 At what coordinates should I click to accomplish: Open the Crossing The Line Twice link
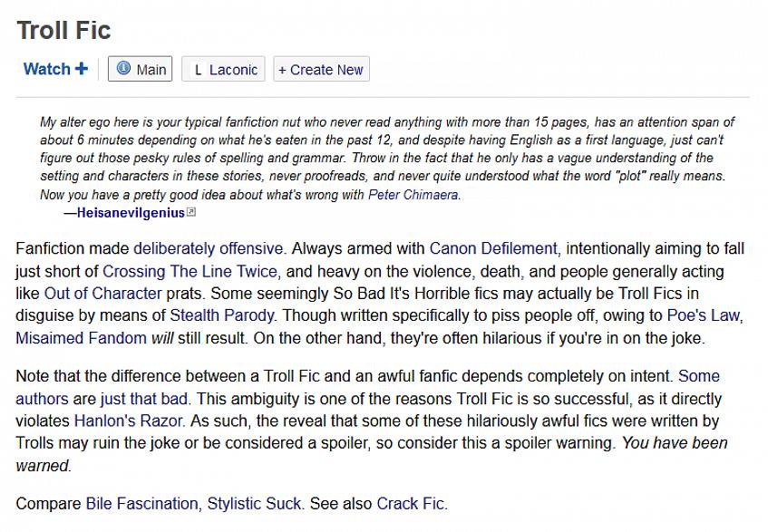click(190, 270)
